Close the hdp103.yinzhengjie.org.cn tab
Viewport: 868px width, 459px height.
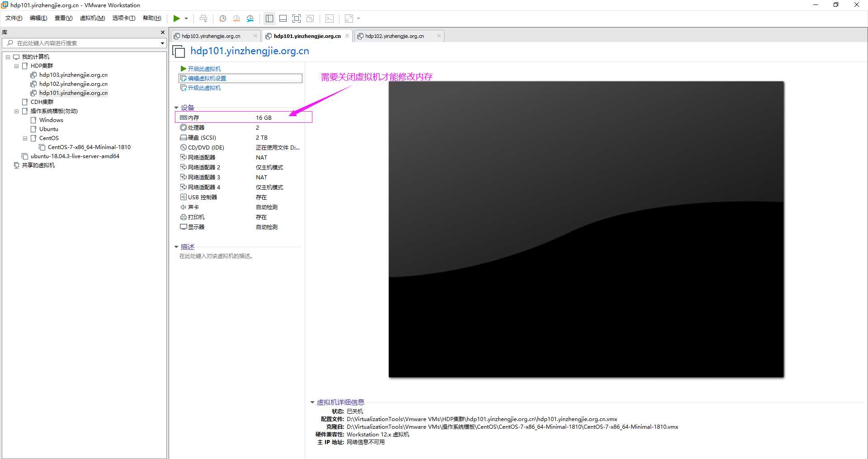point(255,36)
